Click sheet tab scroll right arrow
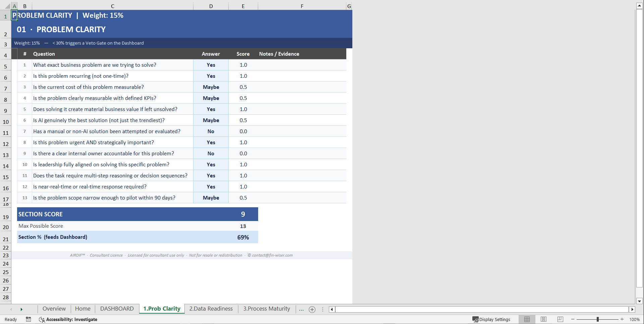The height and width of the screenshot is (324, 644). [21, 309]
